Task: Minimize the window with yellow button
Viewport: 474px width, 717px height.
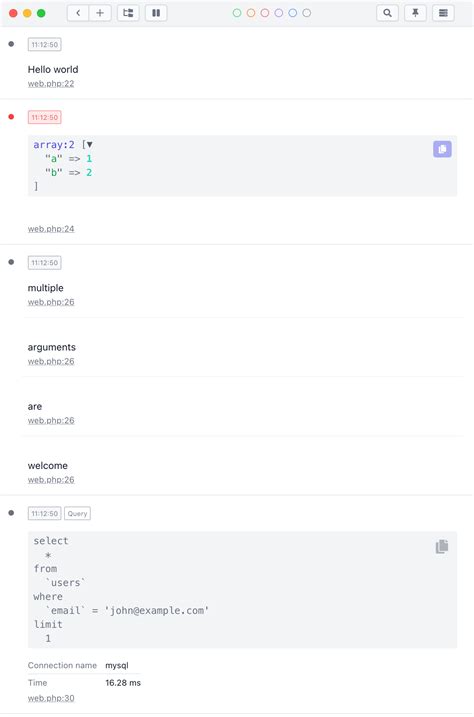Action: 27,13
